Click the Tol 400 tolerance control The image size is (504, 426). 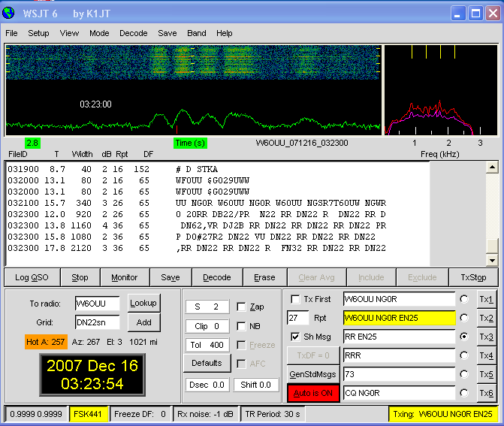[x=206, y=345]
